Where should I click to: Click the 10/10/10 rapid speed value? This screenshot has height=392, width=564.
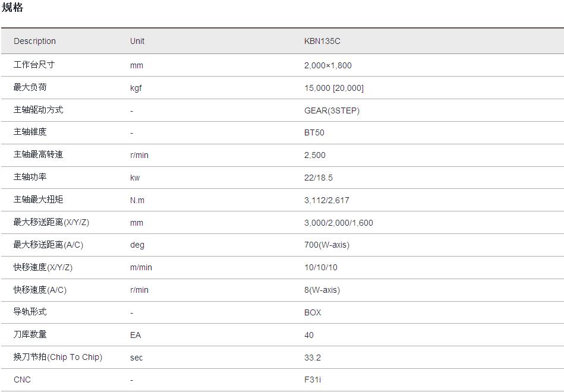321,267
